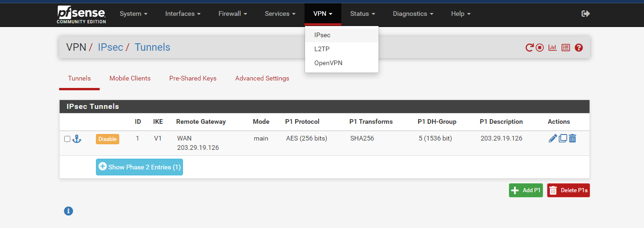Viewport: 644px width, 228px height.
Task: Delete the tunnel using trash icon
Action: 573,138
